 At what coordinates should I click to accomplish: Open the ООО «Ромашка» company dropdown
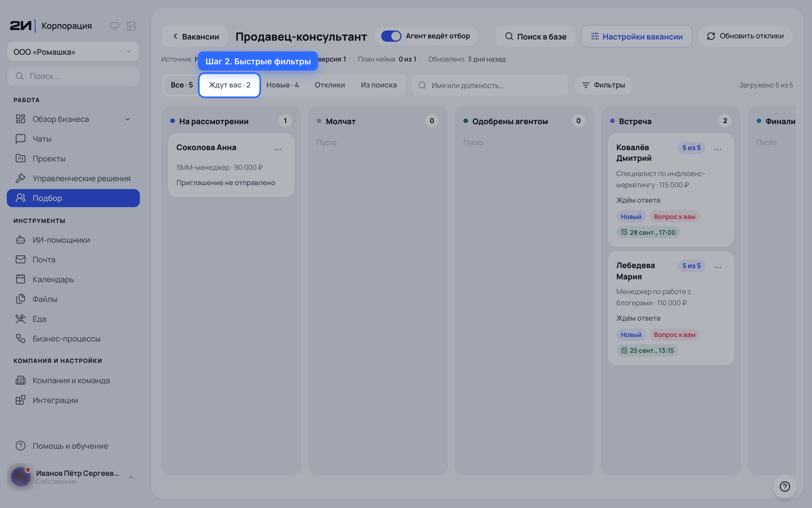point(73,52)
